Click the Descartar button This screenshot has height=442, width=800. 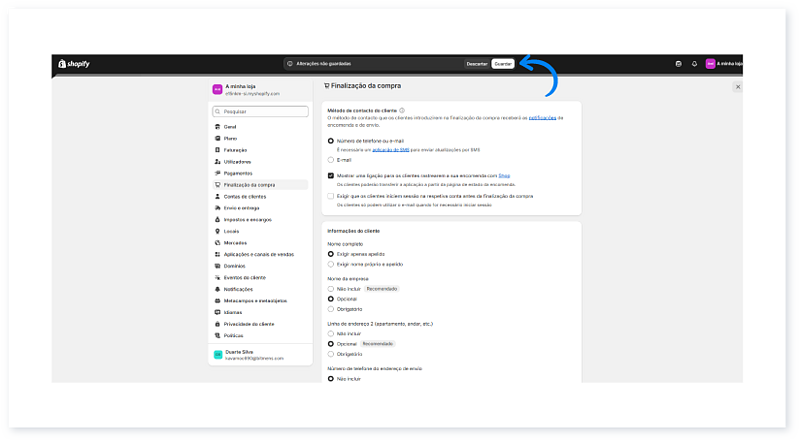pos(477,63)
